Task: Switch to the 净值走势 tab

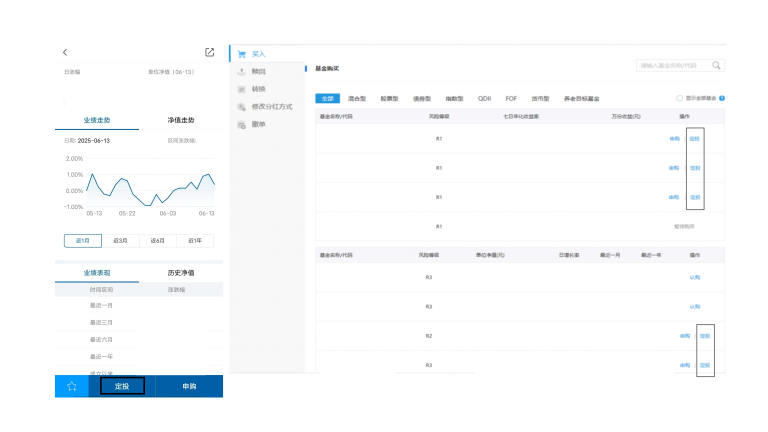Action: tap(181, 120)
